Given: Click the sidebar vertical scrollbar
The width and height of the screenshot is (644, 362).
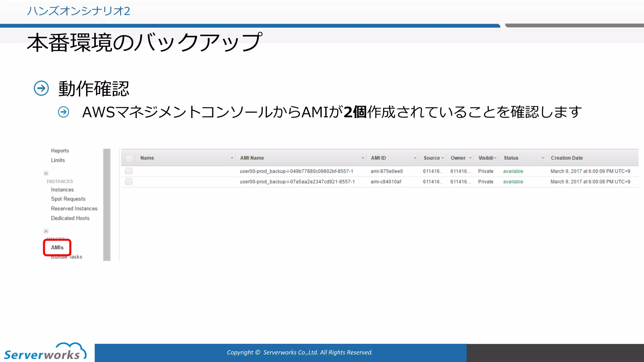Looking at the screenshot, I should point(107,205).
